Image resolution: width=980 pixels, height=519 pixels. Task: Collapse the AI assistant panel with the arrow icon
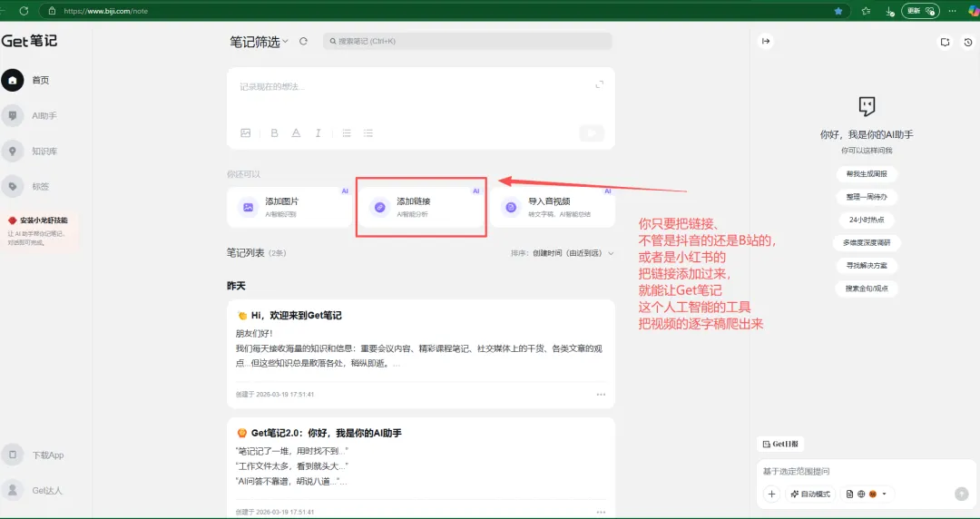766,41
